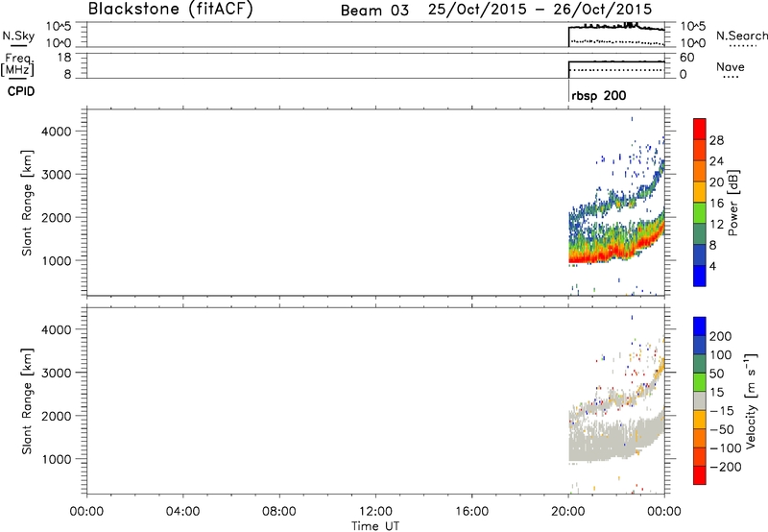Screen dimensions: 768x532
Task: Click the date range 25/Oct/2015 - 26/Oct/2015
Action: pos(540,10)
